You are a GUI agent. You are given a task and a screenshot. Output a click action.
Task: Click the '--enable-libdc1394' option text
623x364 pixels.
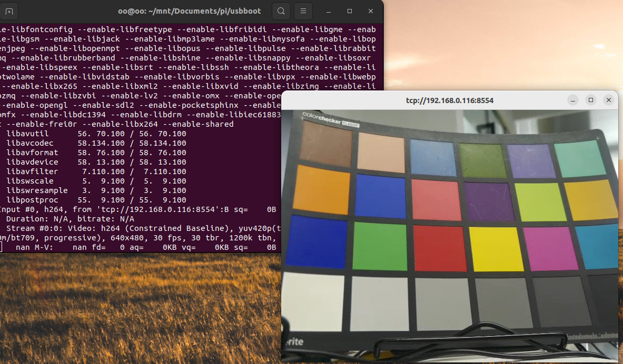coord(63,115)
